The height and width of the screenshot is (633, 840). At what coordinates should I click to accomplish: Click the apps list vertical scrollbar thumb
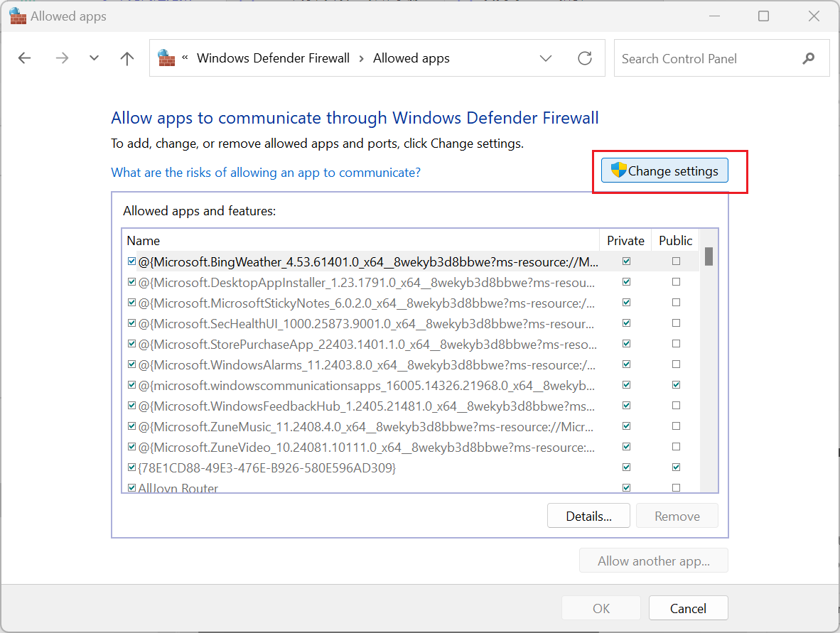coord(709,256)
